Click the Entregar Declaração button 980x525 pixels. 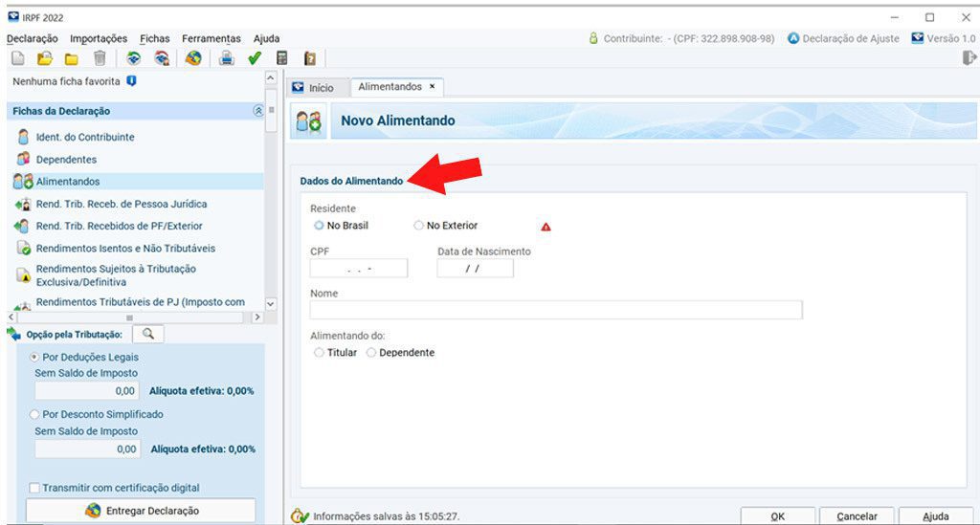coord(141,511)
